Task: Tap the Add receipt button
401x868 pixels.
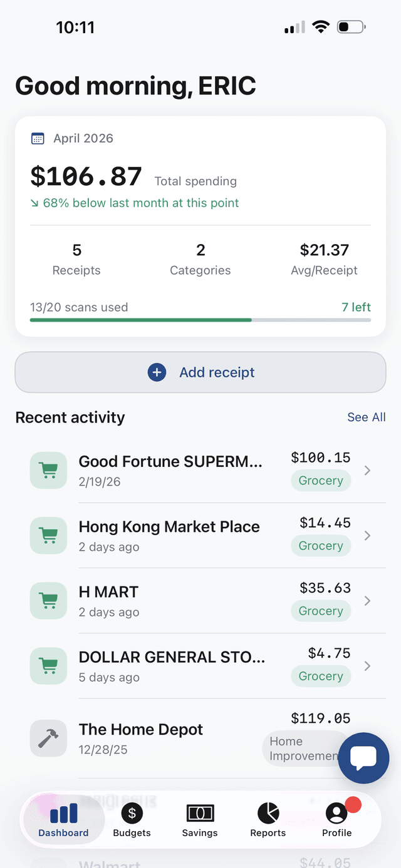Action: pyautogui.click(x=200, y=372)
